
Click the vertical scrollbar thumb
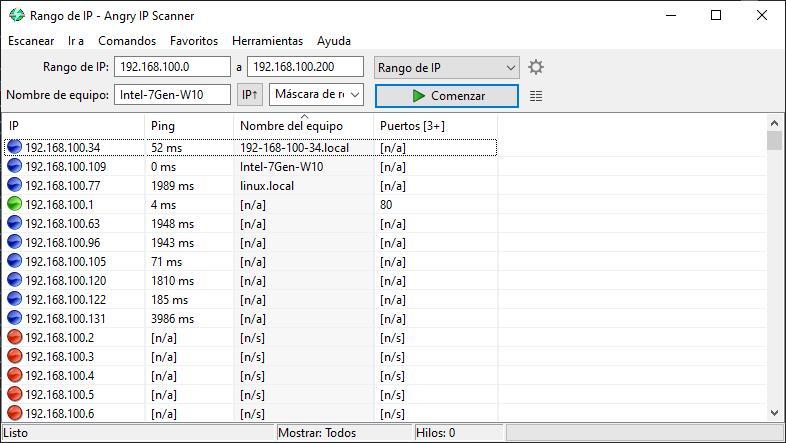click(x=774, y=140)
